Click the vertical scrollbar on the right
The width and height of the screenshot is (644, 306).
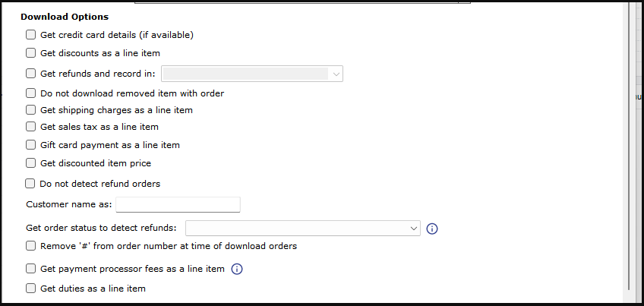(628, 152)
